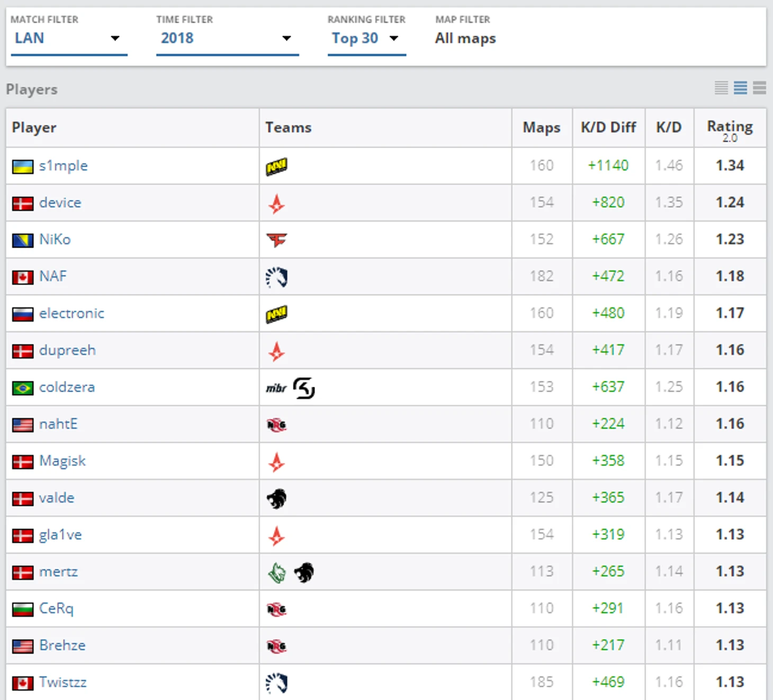The height and width of the screenshot is (700, 773).
Task: Open s1mple's player profile link
Action: coord(63,166)
